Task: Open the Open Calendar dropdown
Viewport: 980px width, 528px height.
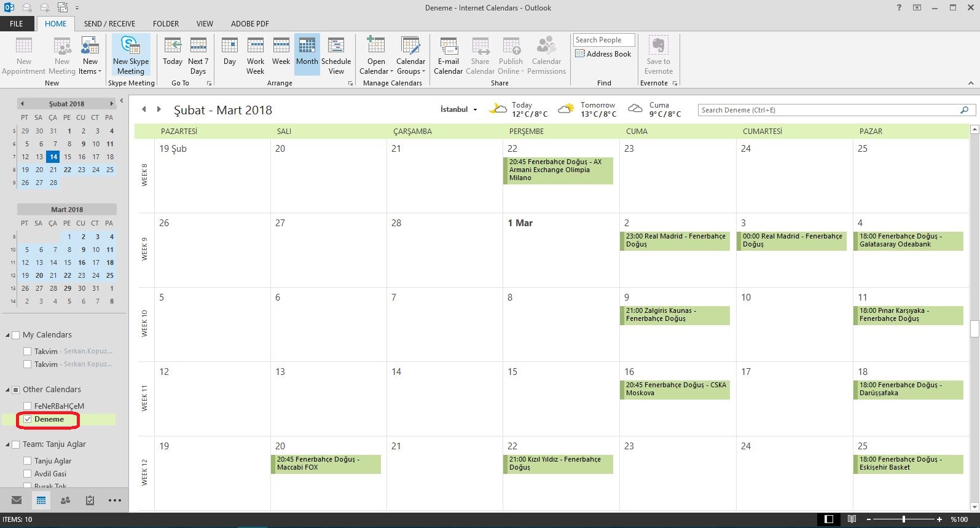Action: (x=376, y=55)
